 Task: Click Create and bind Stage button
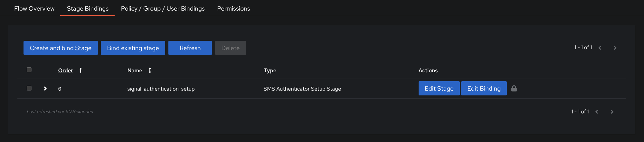pos(61,48)
